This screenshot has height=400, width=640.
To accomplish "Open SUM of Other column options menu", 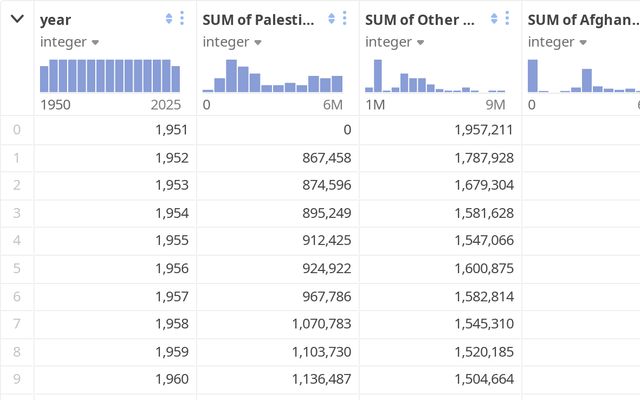I will (x=507, y=19).
